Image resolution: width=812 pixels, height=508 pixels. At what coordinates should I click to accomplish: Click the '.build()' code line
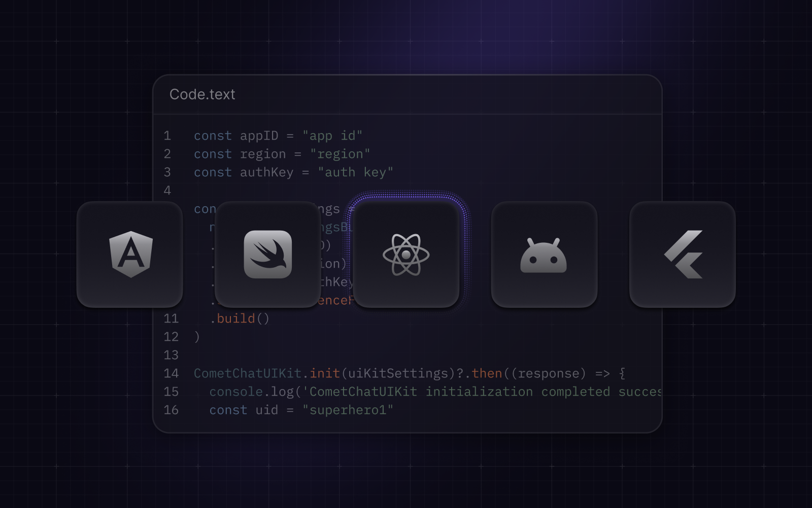240,319
